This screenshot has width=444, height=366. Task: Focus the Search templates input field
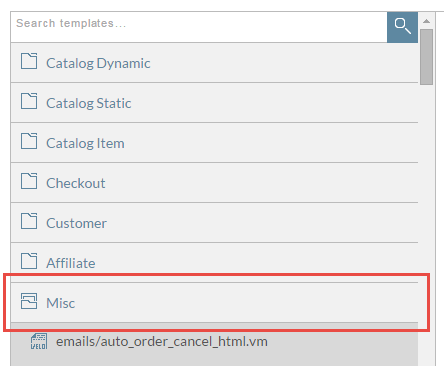tap(199, 27)
